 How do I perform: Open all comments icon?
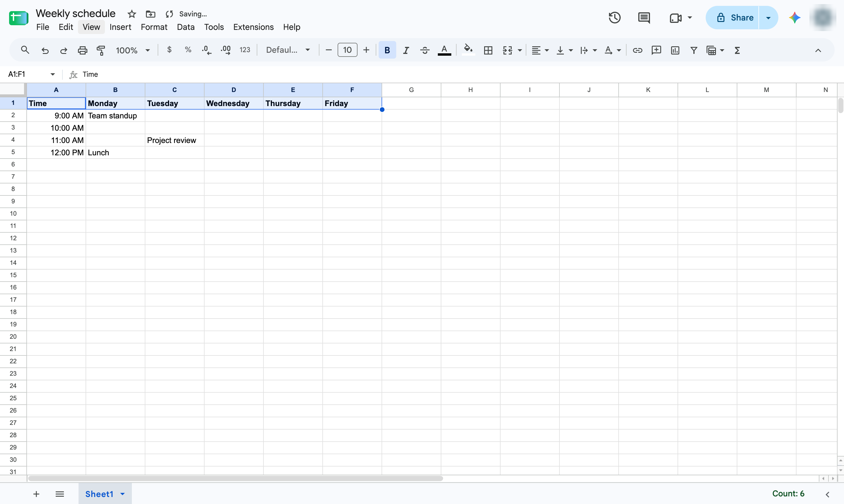tap(644, 18)
